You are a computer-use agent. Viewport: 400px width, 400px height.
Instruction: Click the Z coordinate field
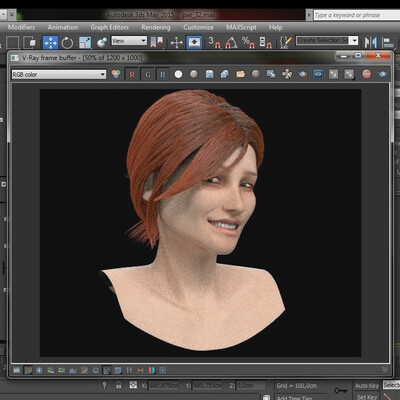click(250, 386)
